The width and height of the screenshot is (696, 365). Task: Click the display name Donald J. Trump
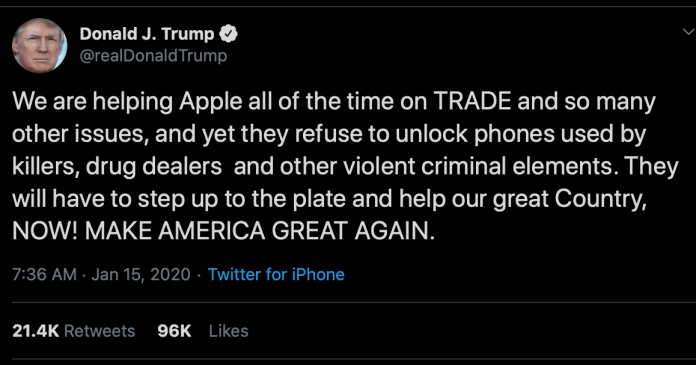[147, 34]
